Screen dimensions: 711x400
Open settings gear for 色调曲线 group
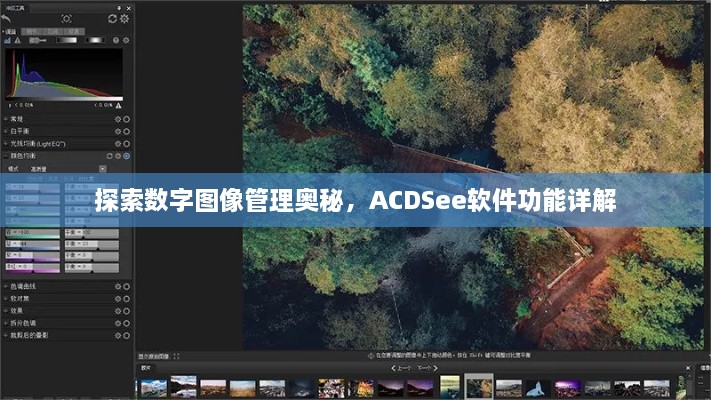(x=118, y=287)
